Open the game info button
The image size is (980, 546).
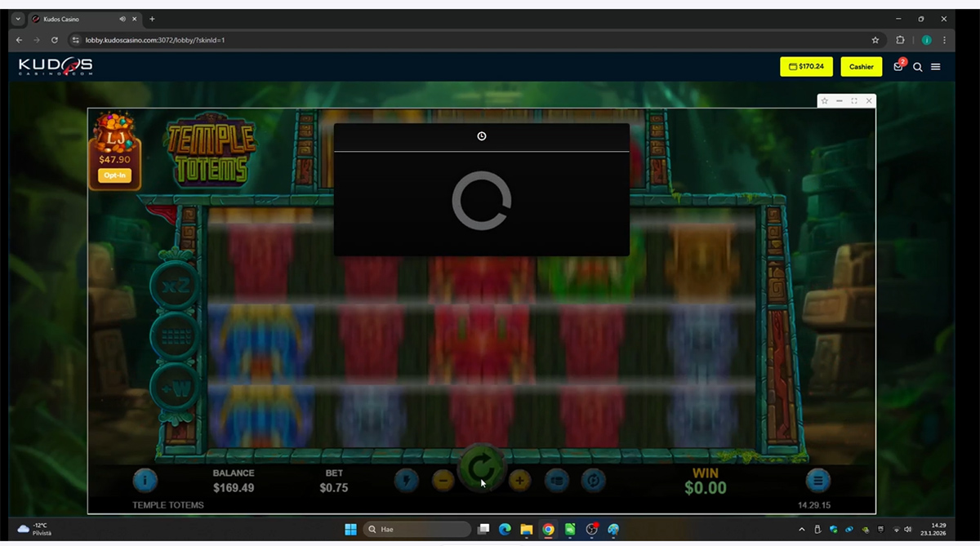(x=145, y=481)
